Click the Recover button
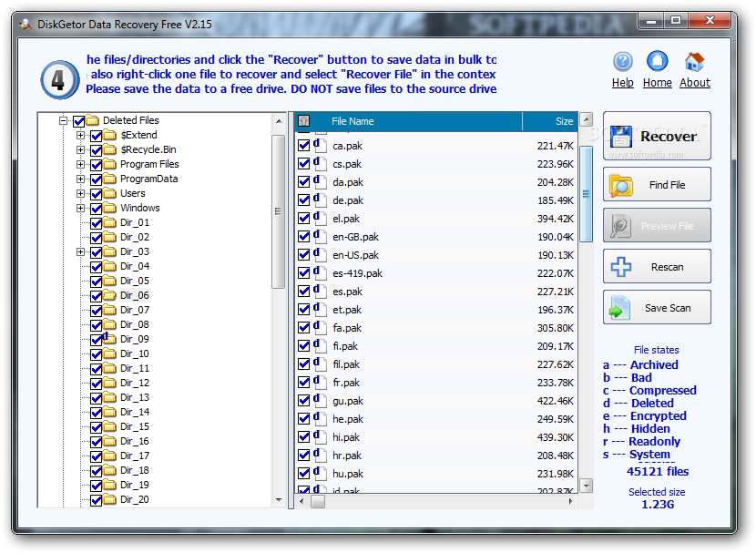This screenshot has height=553, width=756. (x=657, y=137)
